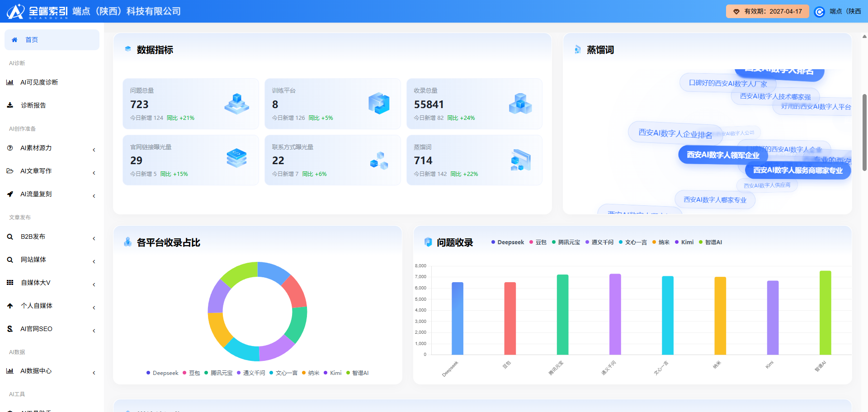Screen dimensions: 868x412
Task: Click the 有效期: 2027-04-17 badge
Action: pos(768,11)
